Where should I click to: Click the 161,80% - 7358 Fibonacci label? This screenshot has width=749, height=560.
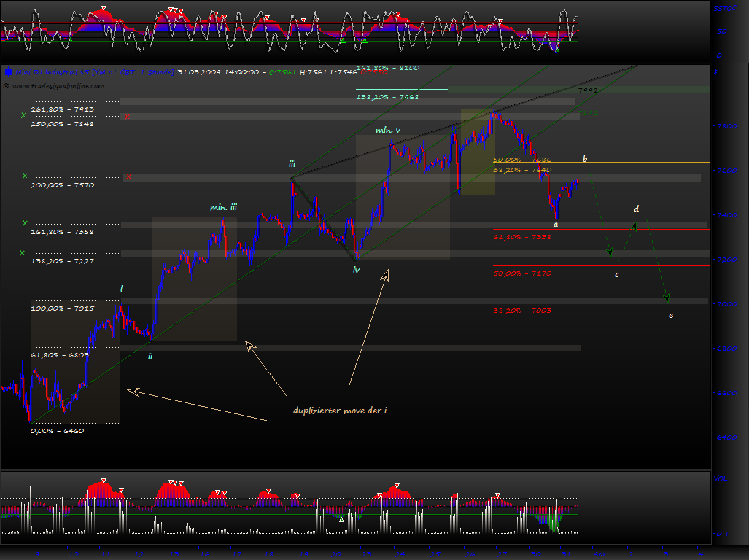pos(62,232)
